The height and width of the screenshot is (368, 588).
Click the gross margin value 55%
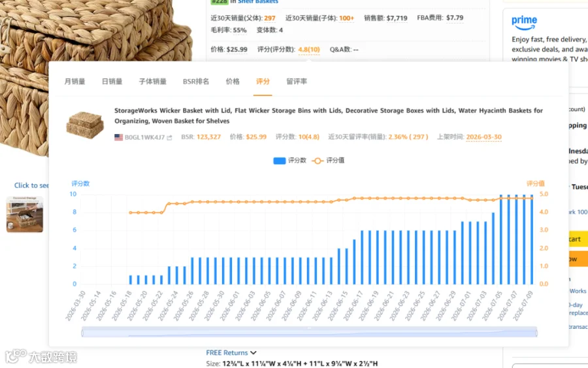point(240,30)
